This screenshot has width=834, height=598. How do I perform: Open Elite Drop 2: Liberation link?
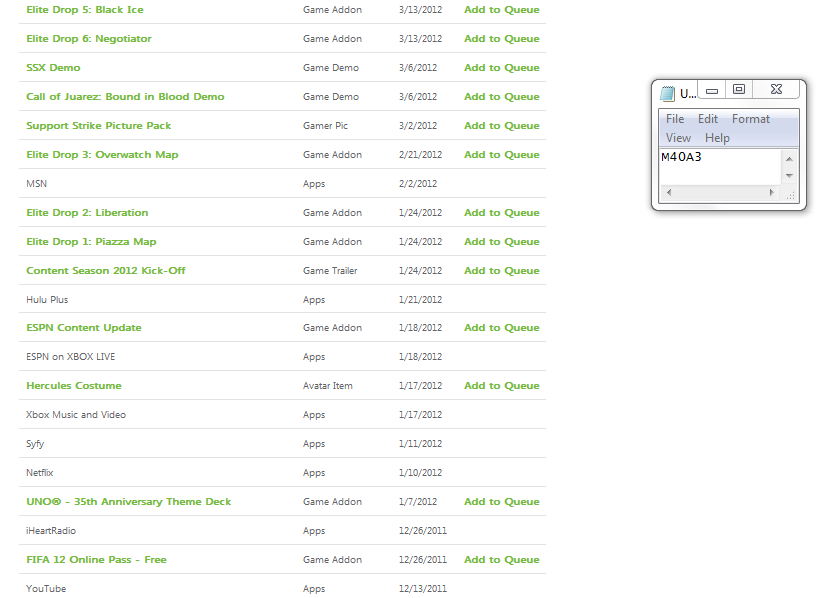[87, 213]
